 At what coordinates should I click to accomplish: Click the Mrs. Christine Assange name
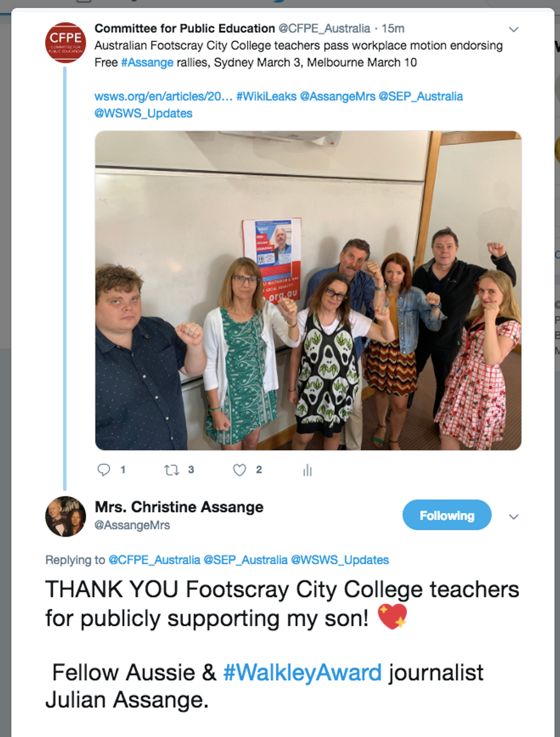179,507
